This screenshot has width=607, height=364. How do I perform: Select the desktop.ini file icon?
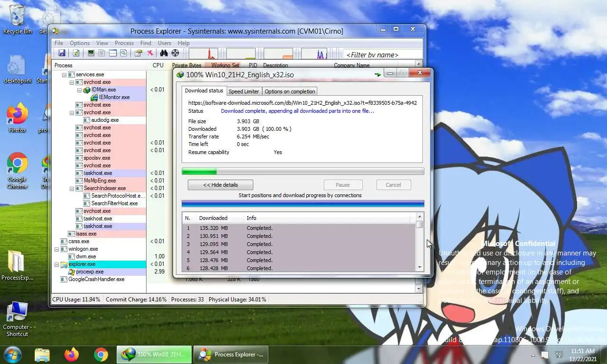coord(18,69)
